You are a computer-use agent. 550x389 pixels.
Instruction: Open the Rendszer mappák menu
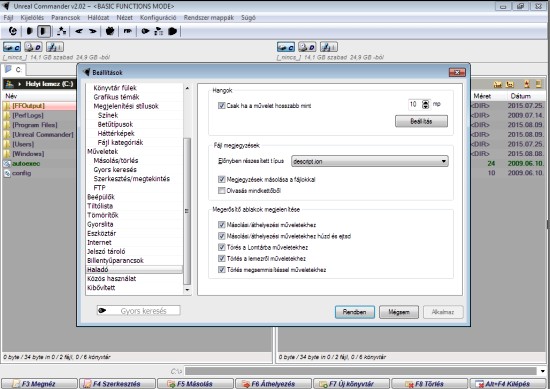point(209,18)
